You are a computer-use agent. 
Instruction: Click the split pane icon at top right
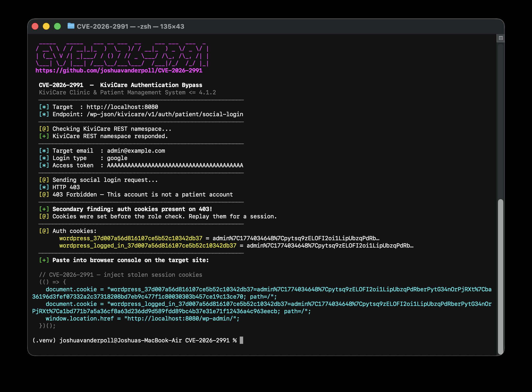coord(501,38)
